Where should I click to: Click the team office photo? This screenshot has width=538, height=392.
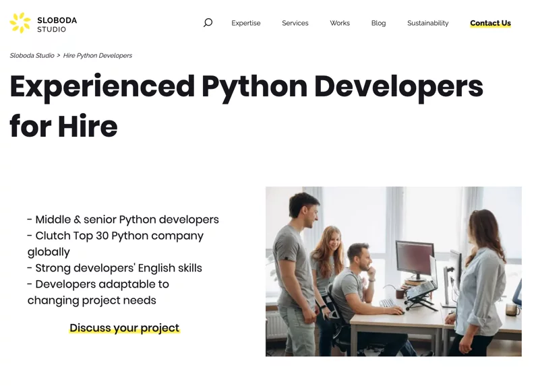point(394,271)
